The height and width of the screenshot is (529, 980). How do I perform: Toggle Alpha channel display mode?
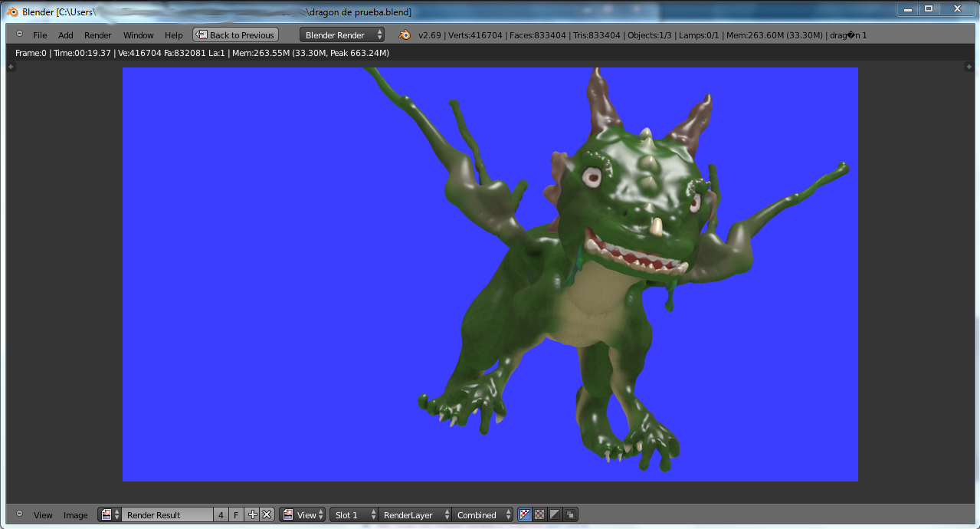555,515
